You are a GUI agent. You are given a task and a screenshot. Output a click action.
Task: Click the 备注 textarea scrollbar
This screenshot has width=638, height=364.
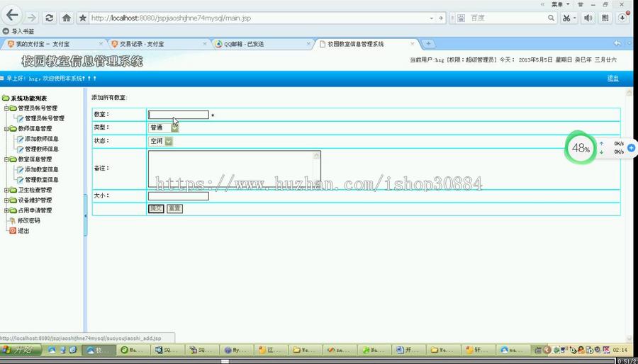tap(317, 169)
